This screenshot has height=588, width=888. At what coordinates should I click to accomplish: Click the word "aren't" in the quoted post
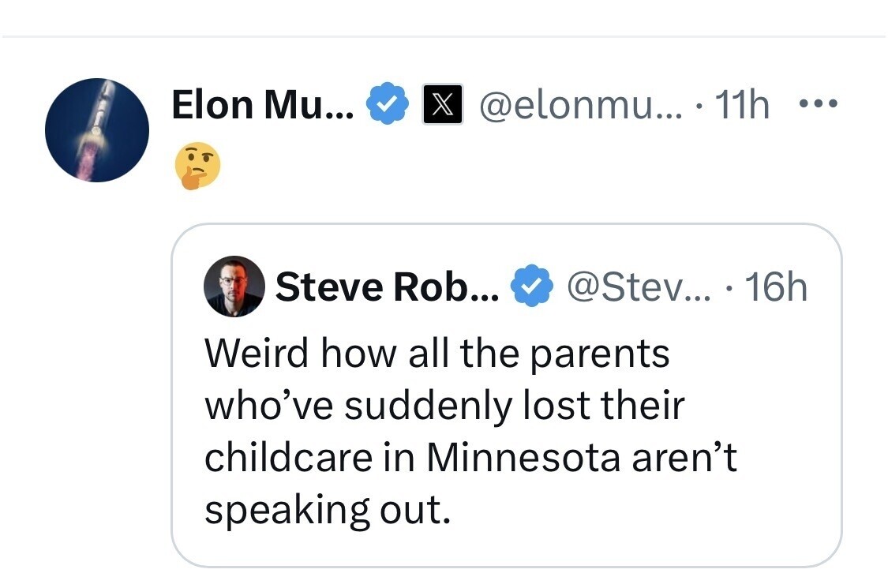(685, 459)
